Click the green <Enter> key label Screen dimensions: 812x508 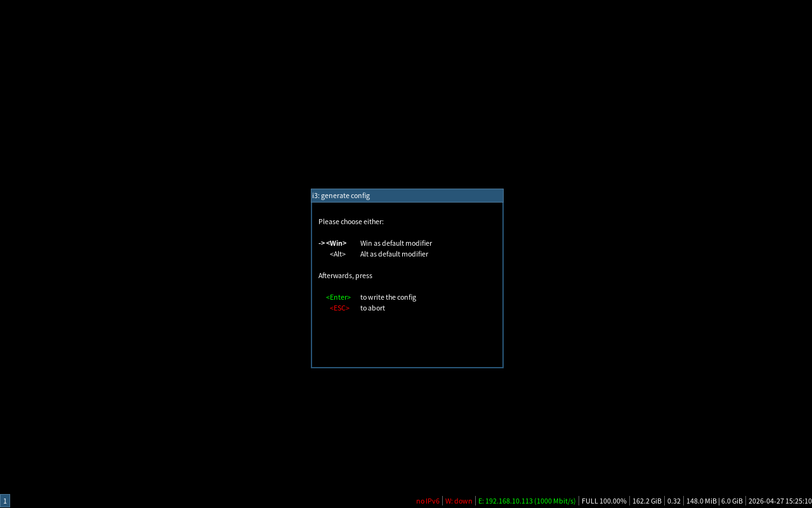(x=338, y=297)
